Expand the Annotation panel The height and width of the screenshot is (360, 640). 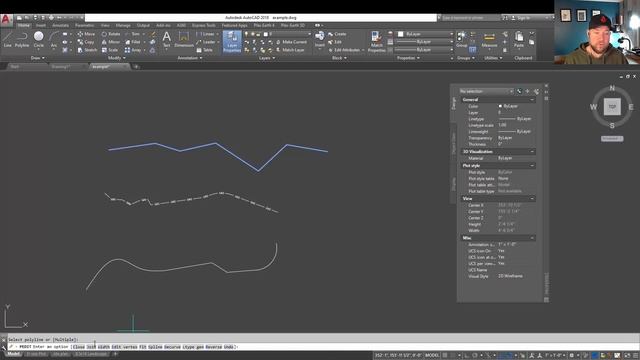[x=190, y=58]
